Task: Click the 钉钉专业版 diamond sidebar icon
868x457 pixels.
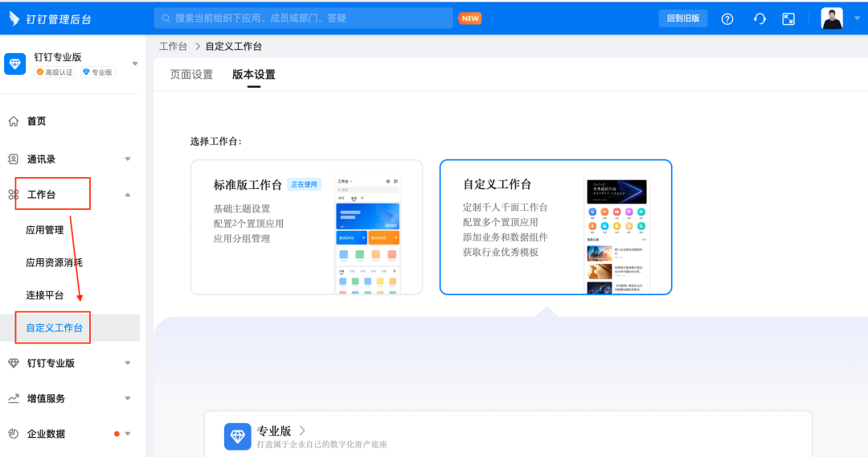Action: [14, 364]
